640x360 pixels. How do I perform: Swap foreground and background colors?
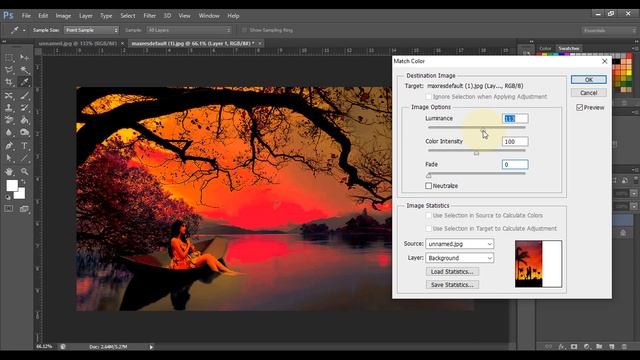(23, 182)
